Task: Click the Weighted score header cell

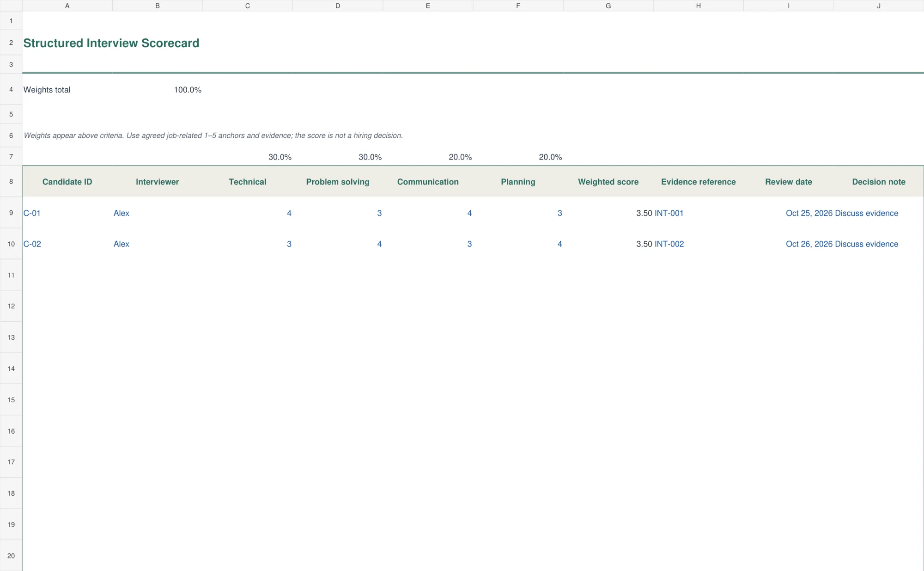Action: click(x=608, y=182)
